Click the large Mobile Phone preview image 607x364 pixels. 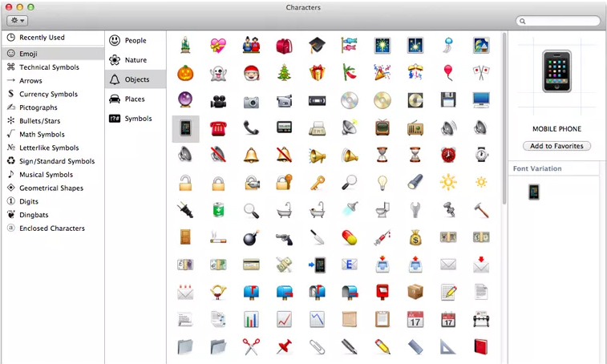tap(556, 71)
